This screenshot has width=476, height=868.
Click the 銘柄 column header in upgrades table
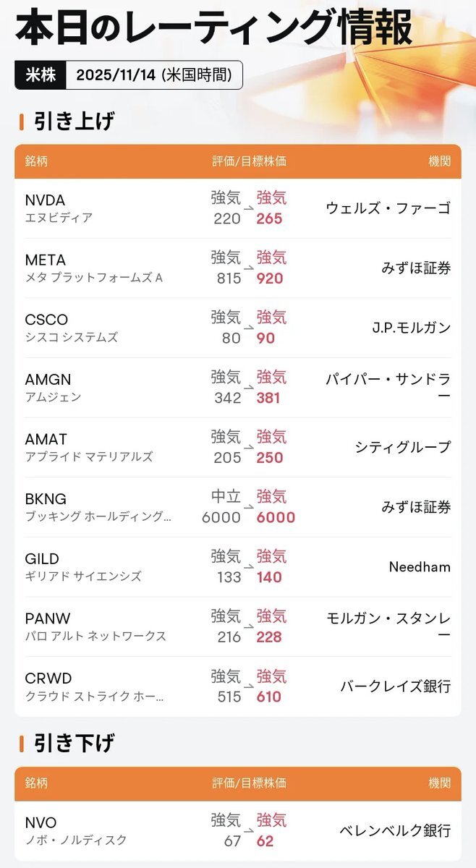pos(36,161)
